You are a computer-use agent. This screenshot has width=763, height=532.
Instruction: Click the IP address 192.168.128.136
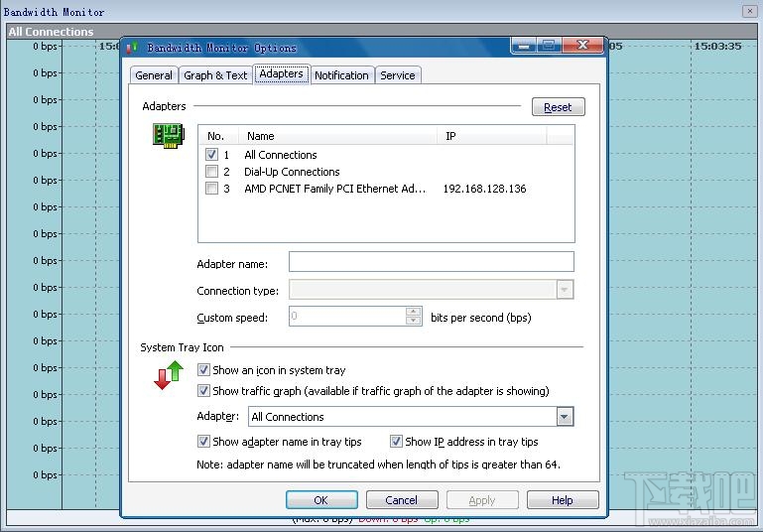coord(484,189)
